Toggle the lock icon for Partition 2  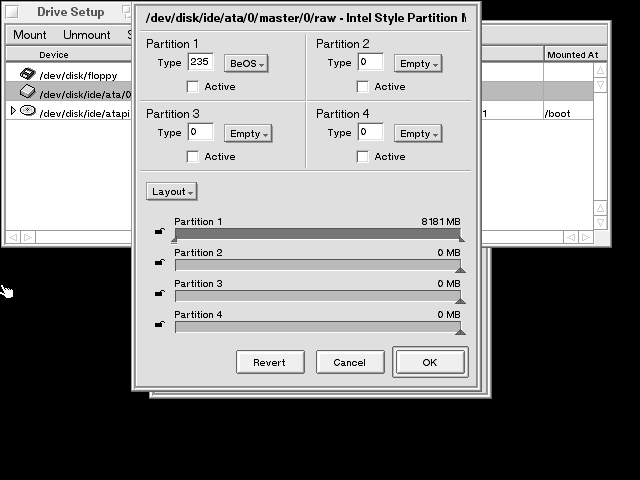coord(160,262)
